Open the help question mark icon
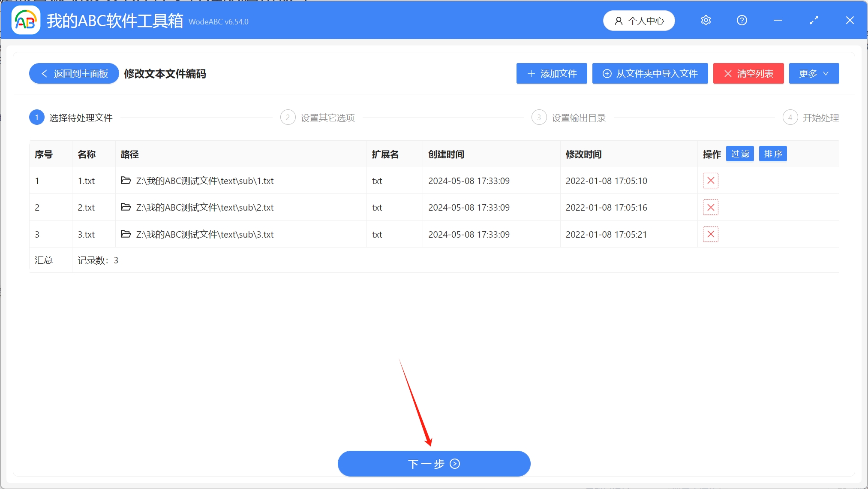This screenshot has width=868, height=489. pyautogui.click(x=742, y=21)
